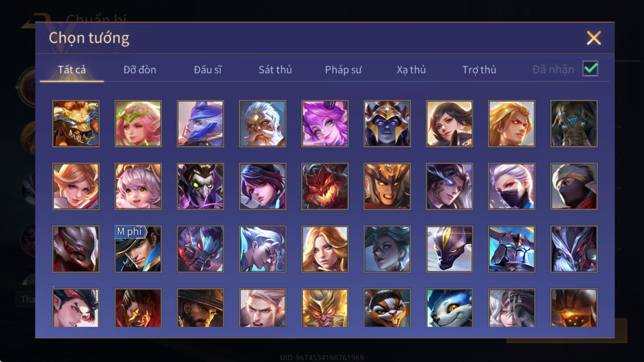The width and height of the screenshot is (644, 362).
Task: Choose the hero with M phí badge
Action: click(138, 249)
